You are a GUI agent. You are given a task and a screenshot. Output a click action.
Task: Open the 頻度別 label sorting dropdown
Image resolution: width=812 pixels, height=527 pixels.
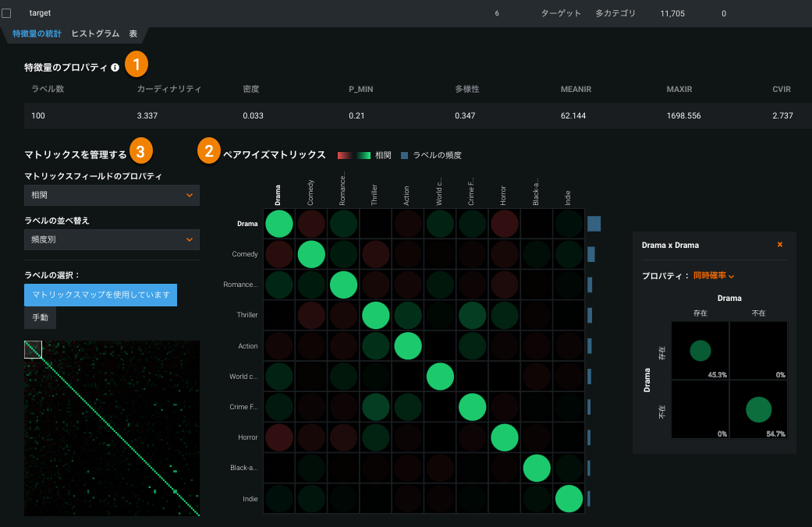(x=112, y=239)
